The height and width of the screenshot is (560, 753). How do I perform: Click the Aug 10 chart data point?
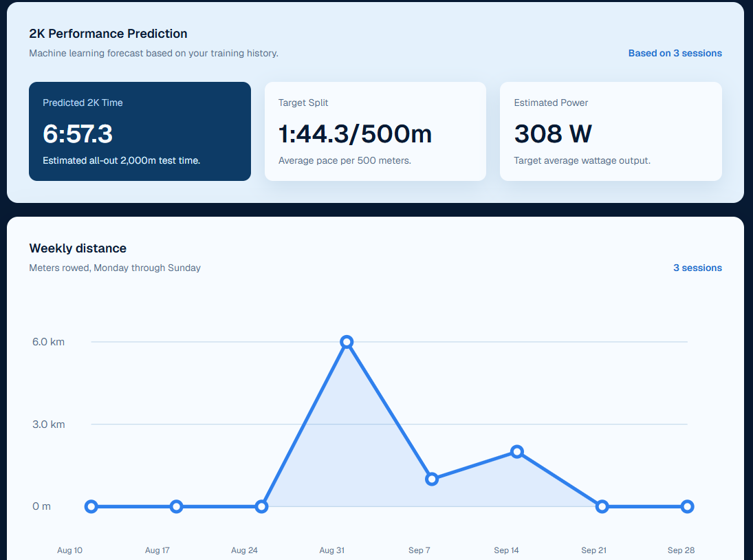click(91, 506)
